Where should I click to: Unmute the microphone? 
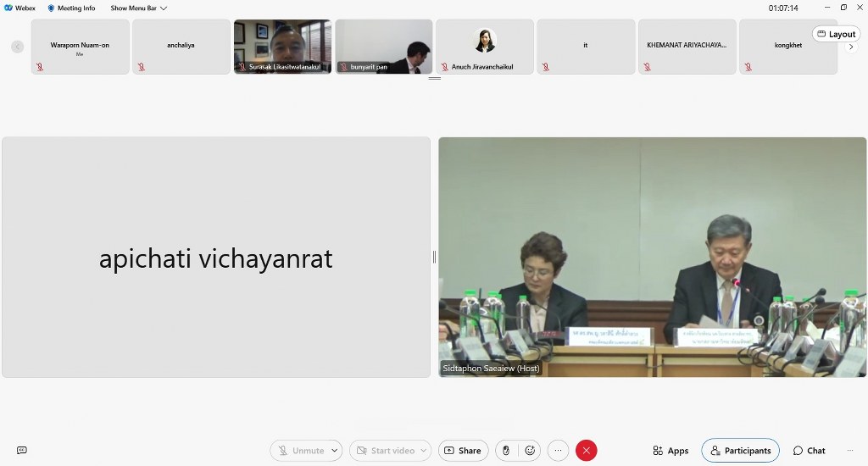(x=300, y=451)
